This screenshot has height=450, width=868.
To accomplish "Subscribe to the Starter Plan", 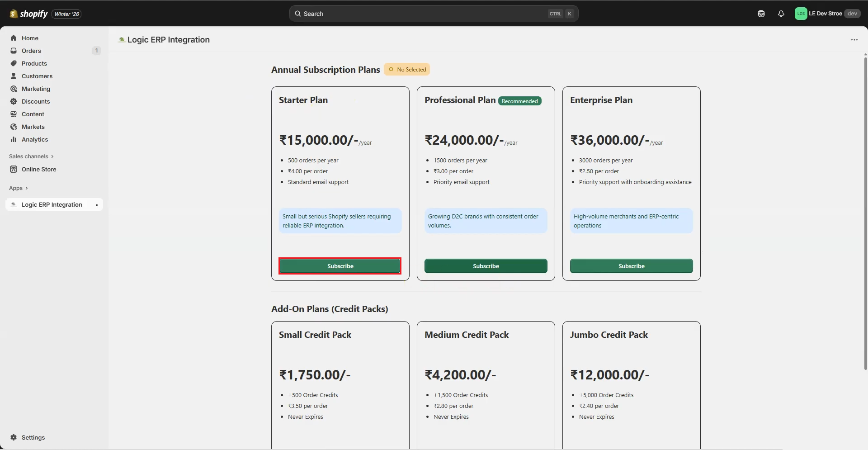I will coord(340,266).
